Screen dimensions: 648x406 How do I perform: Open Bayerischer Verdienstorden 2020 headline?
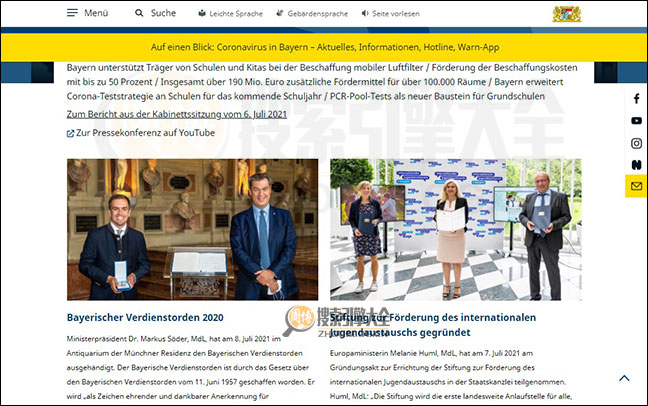pos(145,318)
